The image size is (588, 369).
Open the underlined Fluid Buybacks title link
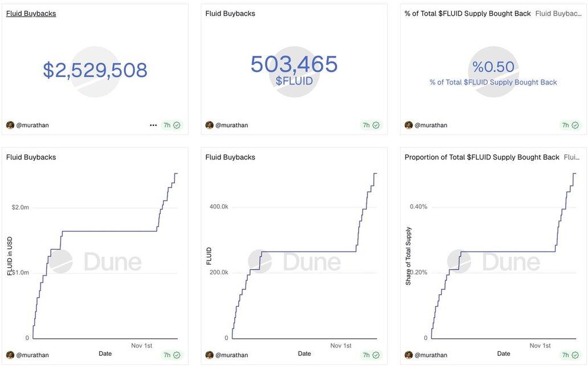point(31,14)
